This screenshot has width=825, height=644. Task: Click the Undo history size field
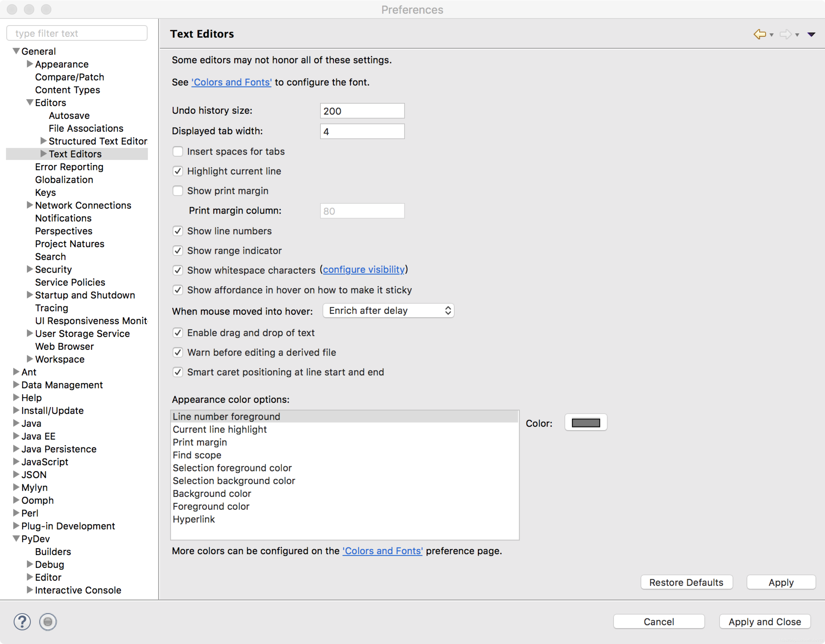[362, 111]
